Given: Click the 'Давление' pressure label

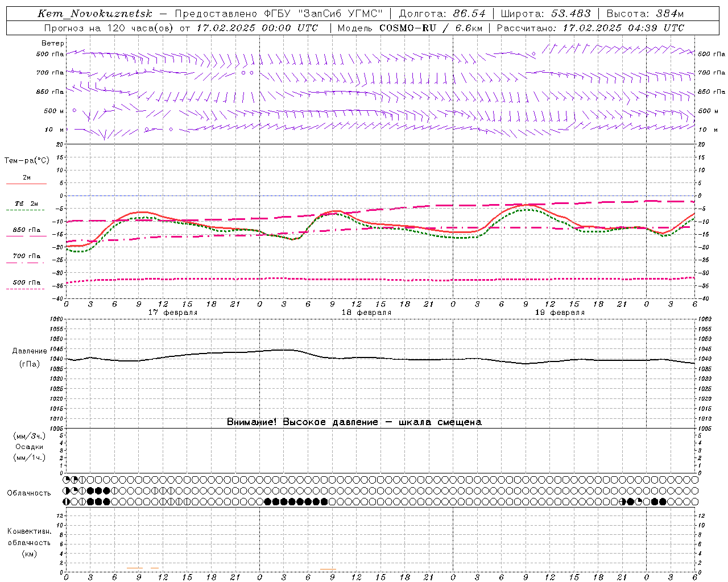Looking at the screenshot, I should pyautogui.click(x=30, y=351).
